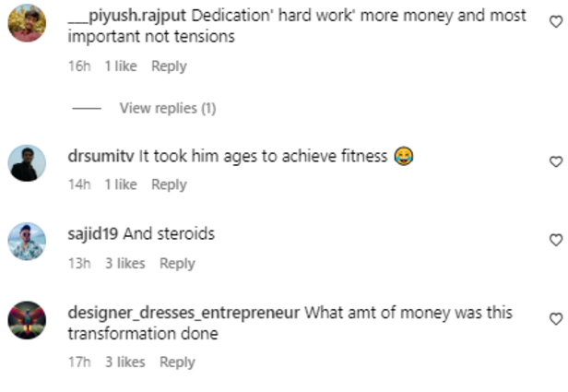Reply to designer_dresses_entrepreneur's comment
Viewport: 568px width, 392px height.
coord(177,362)
